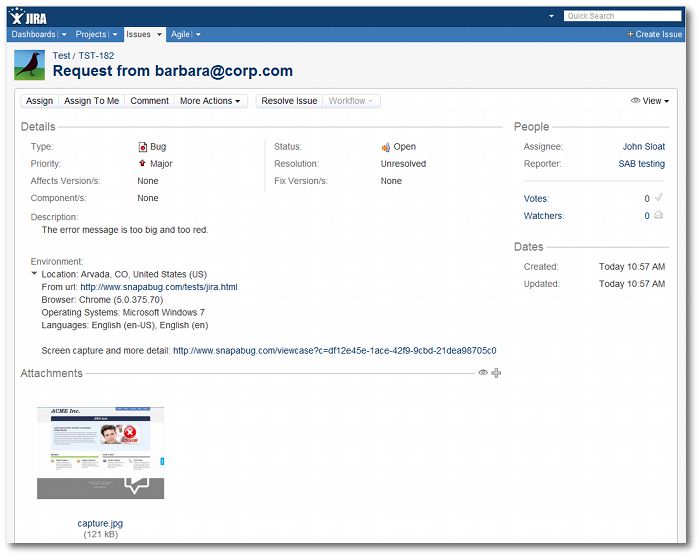
Task: Click the Bug type icon
Action: (x=142, y=147)
